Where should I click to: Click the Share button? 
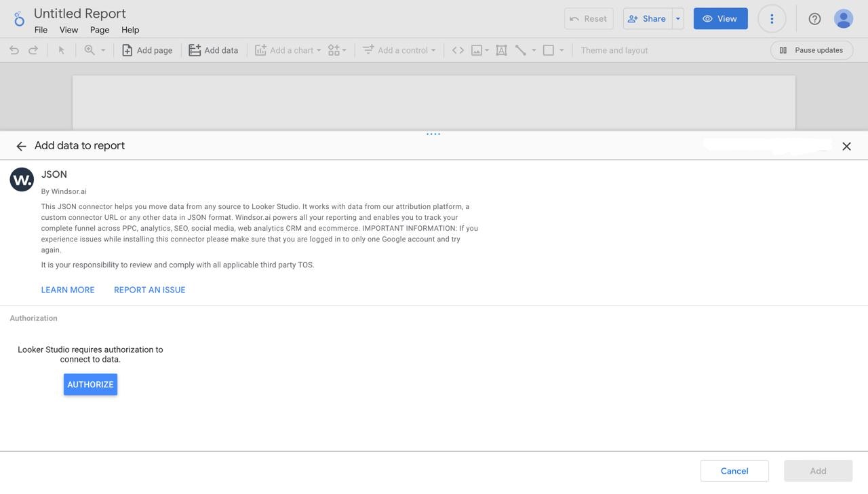[647, 18]
